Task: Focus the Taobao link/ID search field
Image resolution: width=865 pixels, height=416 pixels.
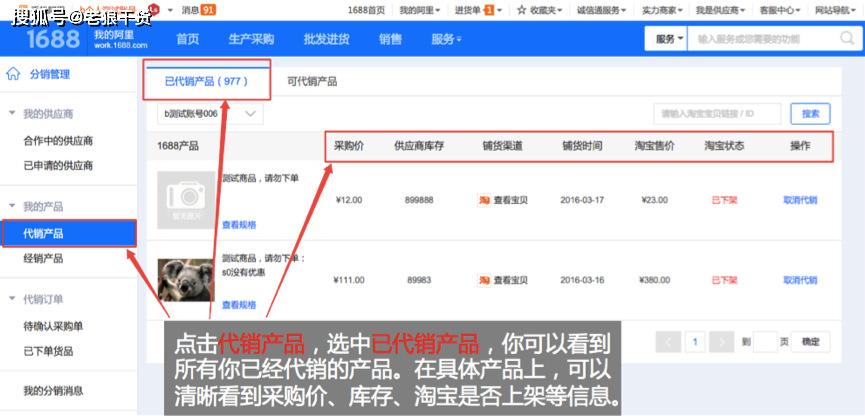Action: point(717,114)
